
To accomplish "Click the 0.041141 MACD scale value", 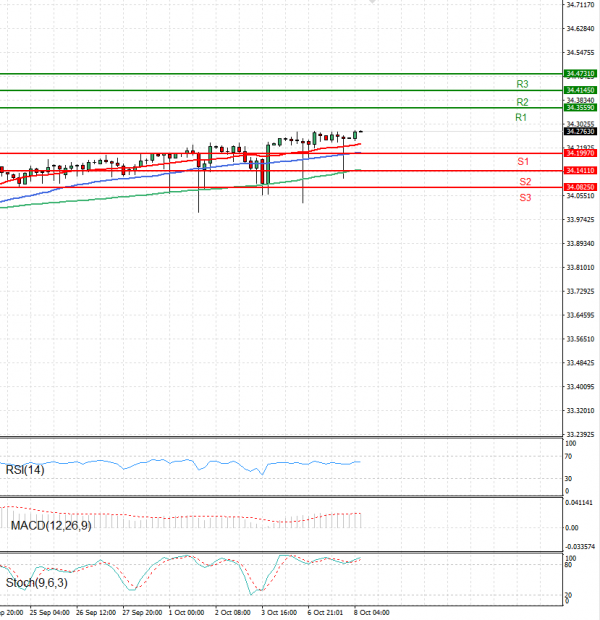I will click(x=579, y=503).
